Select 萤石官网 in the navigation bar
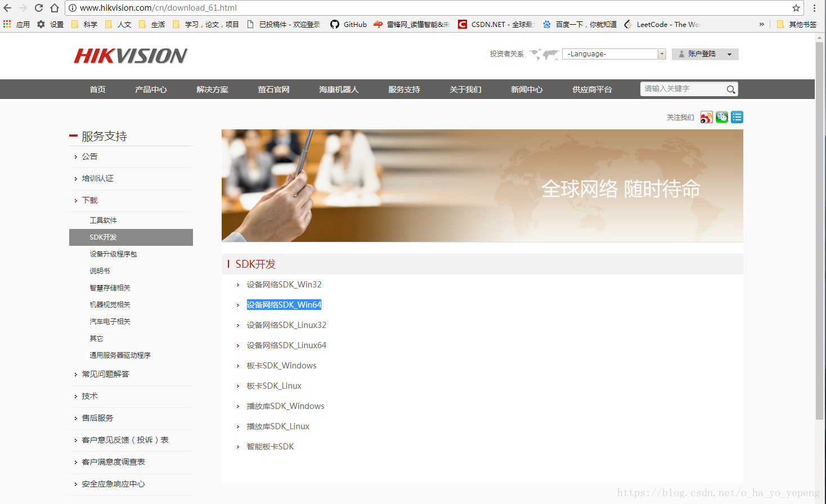The height and width of the screenshot is (504, 826). point(273,89)
